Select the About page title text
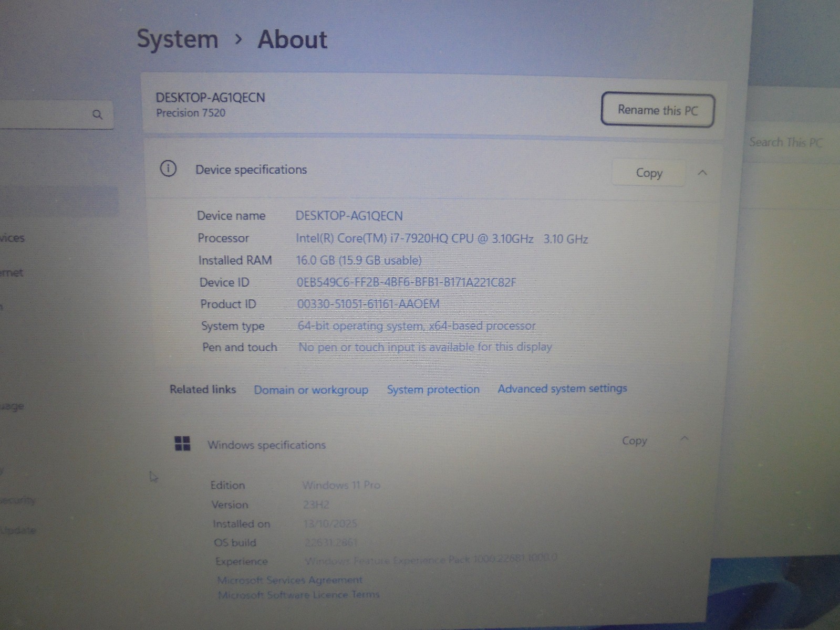 [292, 39]
